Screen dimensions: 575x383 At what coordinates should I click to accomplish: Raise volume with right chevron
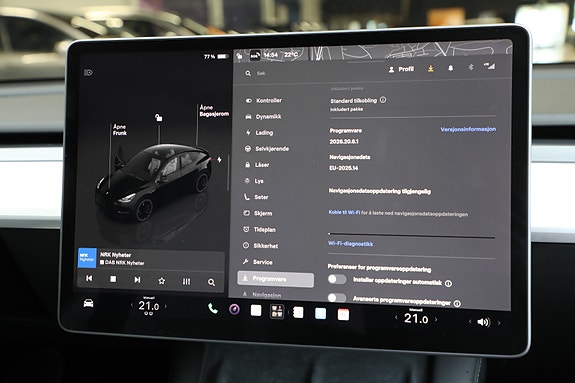point(499,323)
